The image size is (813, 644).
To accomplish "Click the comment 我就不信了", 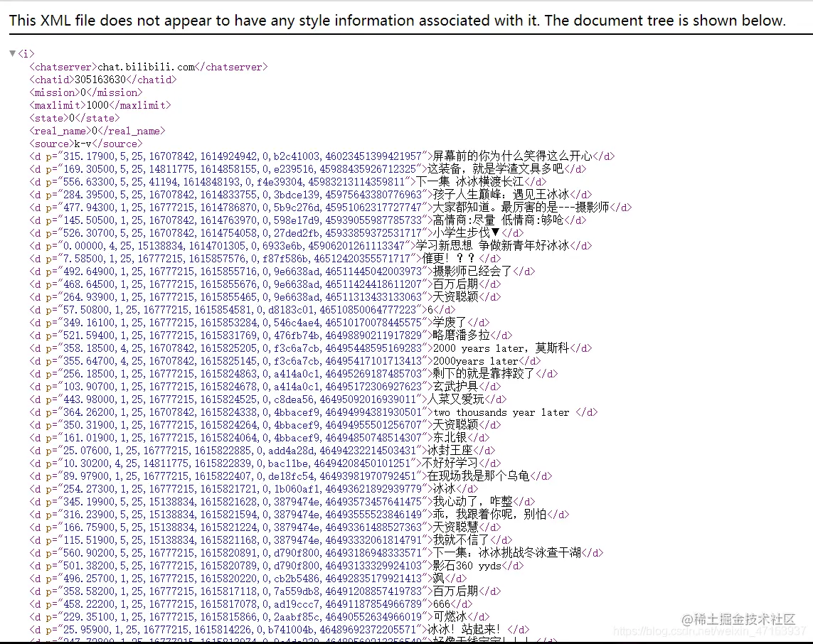I will 462,540.
